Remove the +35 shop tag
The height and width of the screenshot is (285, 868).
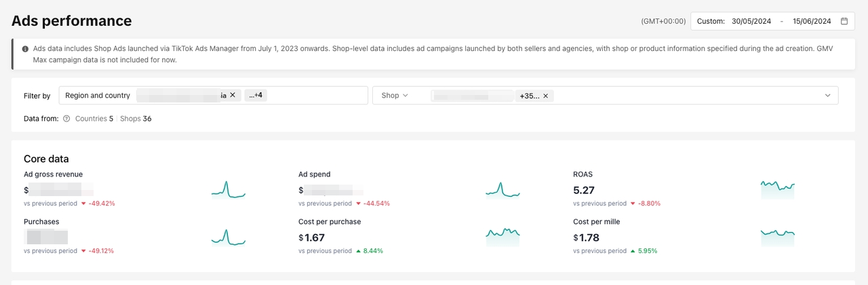pos(545,96)
